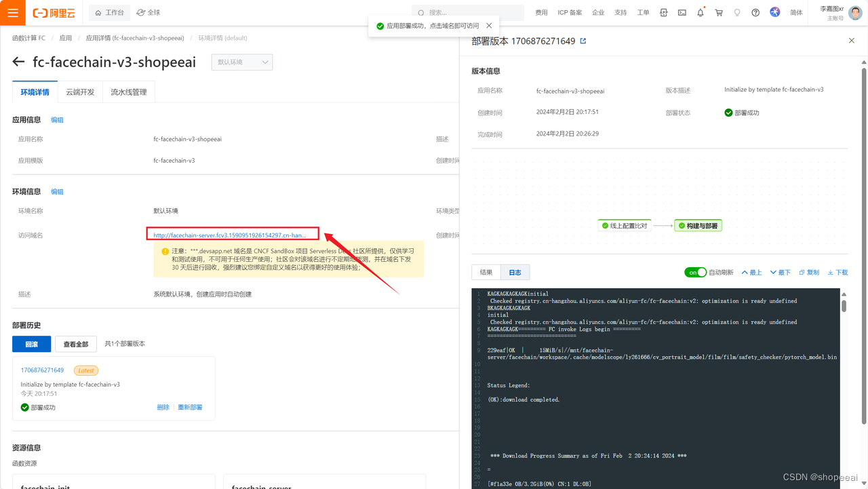Open the 支持 menu
The height and width of the screenshot is (489, 868).
click(620, 13)
